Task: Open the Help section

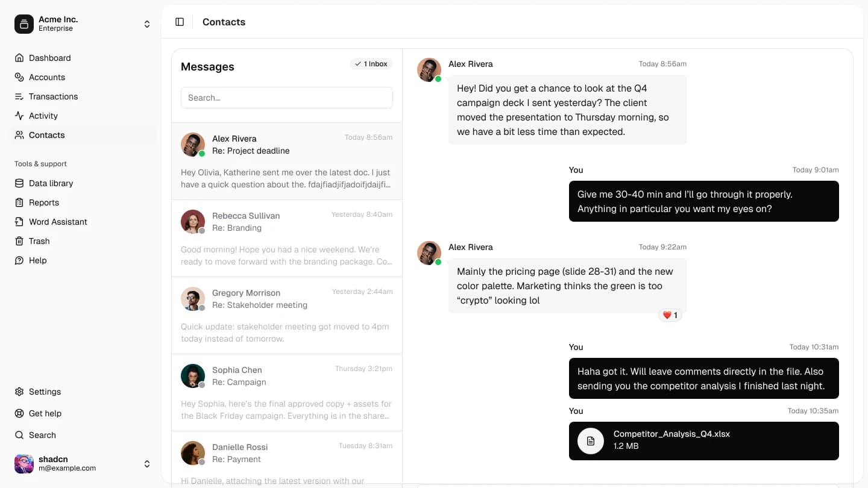Action: click(38, 260)
